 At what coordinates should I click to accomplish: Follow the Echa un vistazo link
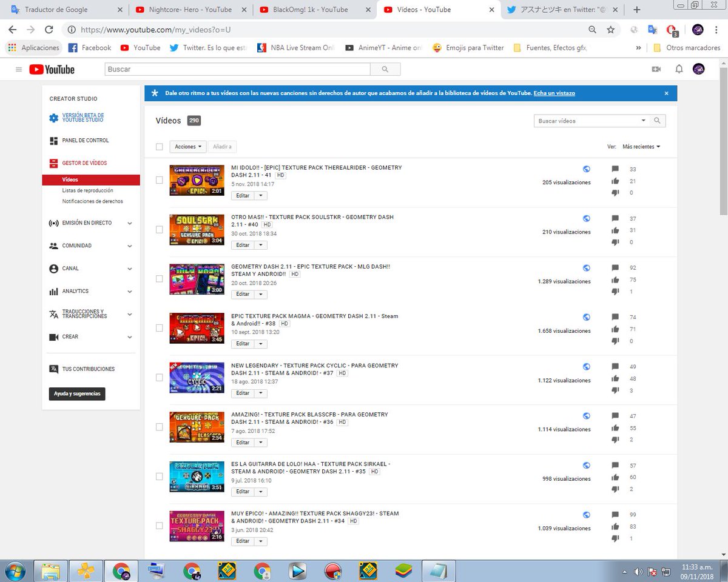click(x=554, y=93)
